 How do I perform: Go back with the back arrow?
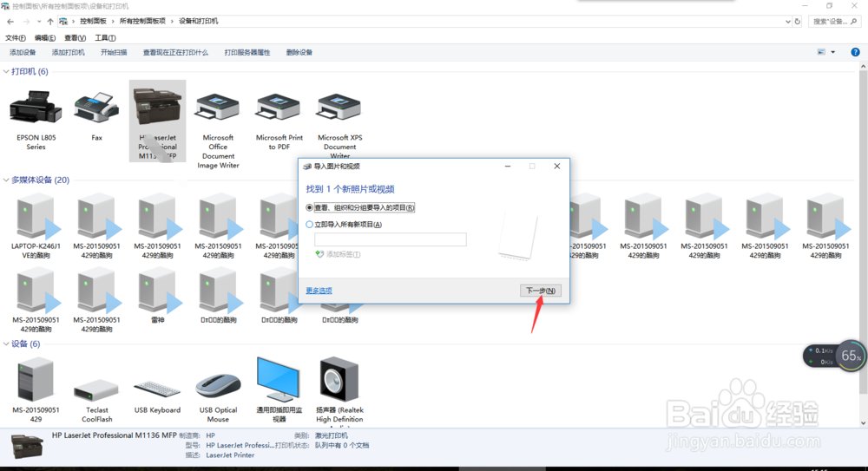point(10,22)
